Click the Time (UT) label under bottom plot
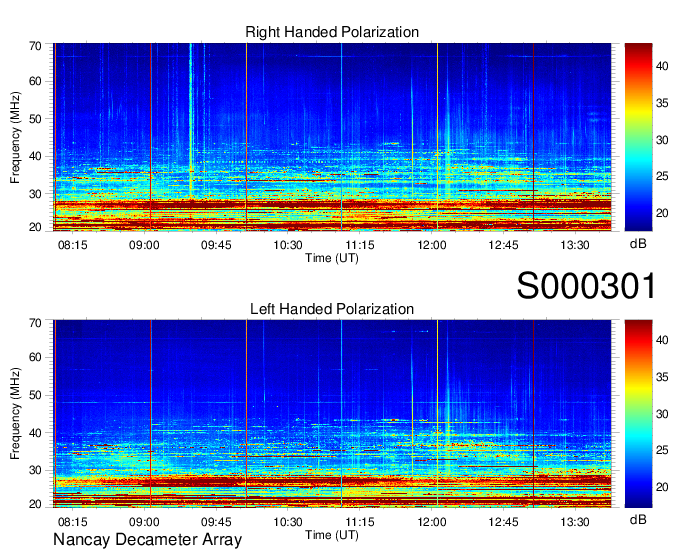 (332, 535)
